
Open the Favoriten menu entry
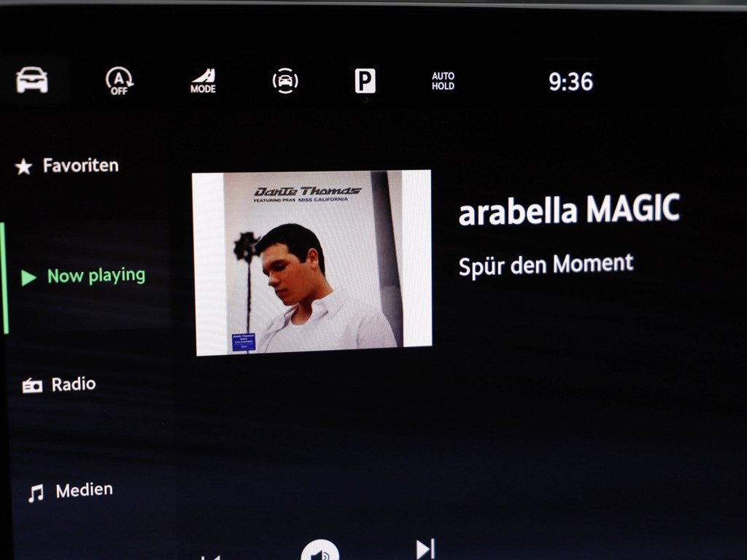pyautogui.click(x=80, y=166)
